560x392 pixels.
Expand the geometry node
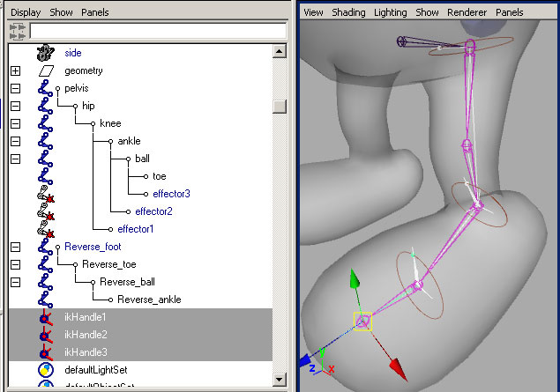(x=15, y=70)
